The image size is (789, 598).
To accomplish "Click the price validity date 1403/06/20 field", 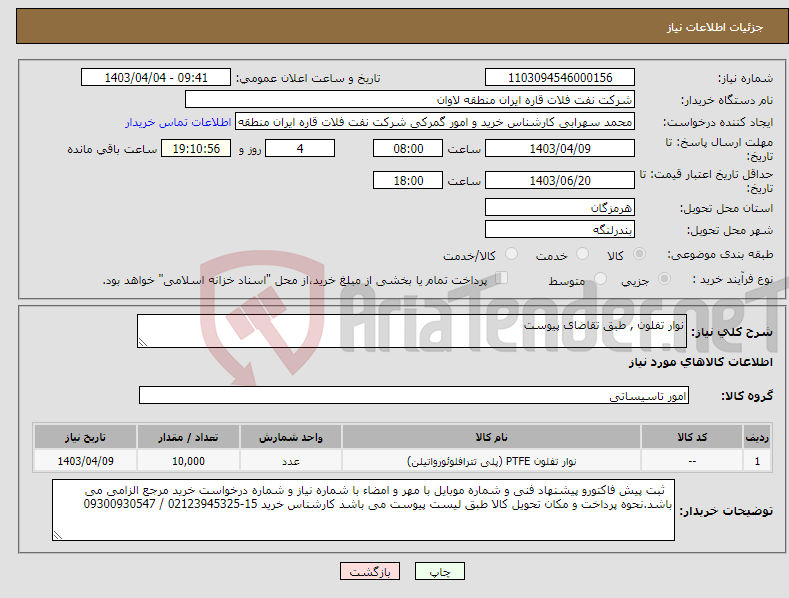I will pyautogui.click(x=560, y=180).
